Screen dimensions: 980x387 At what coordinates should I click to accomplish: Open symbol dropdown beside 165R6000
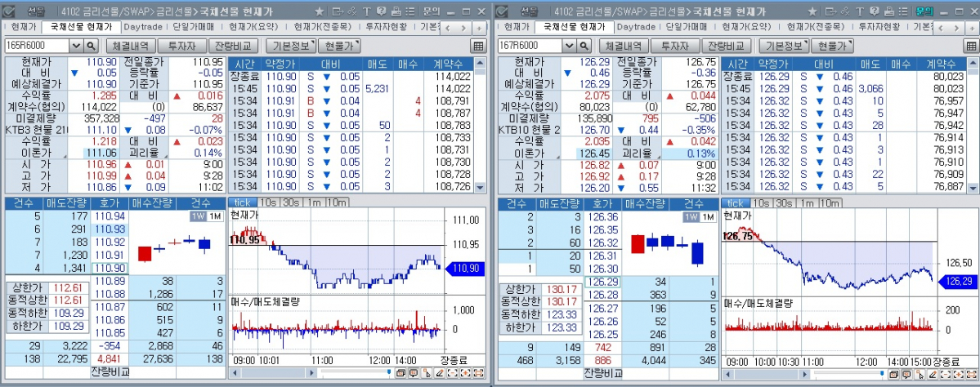point(76,46)
